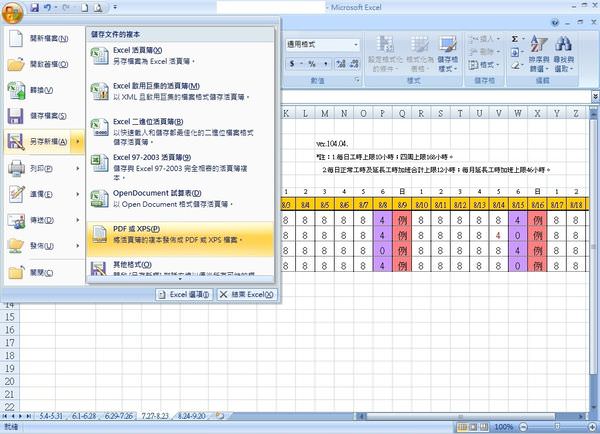The width and height of the screenshot is (600, 434).
Task: Expand the 發佈(U) publish submenu arrow
Action: tap(78, 246)
